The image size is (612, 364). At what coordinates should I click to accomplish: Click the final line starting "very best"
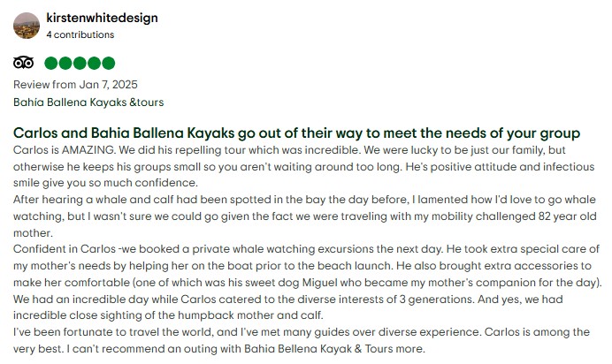pyautogui.click(x=219, y=348)
